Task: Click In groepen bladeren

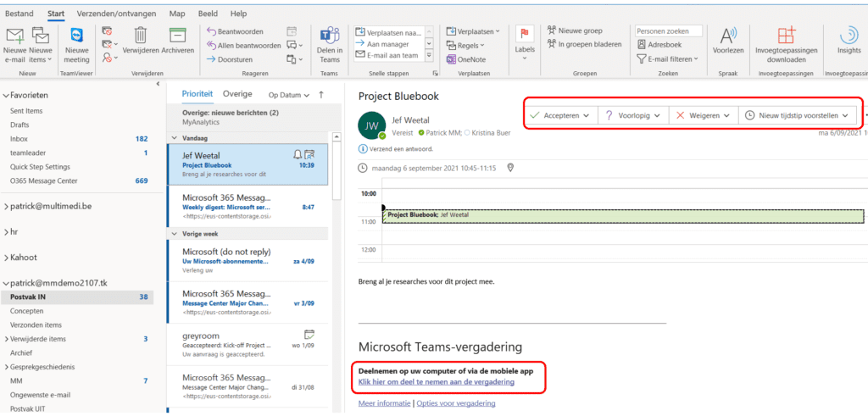Action: (x=584, y=44)
